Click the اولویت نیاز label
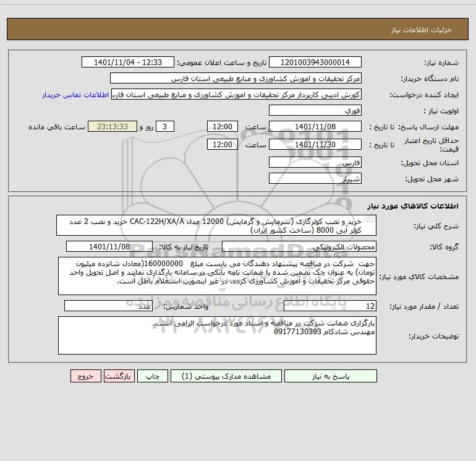Viewport: 476px width, 461px height. [x=441, y=111]
